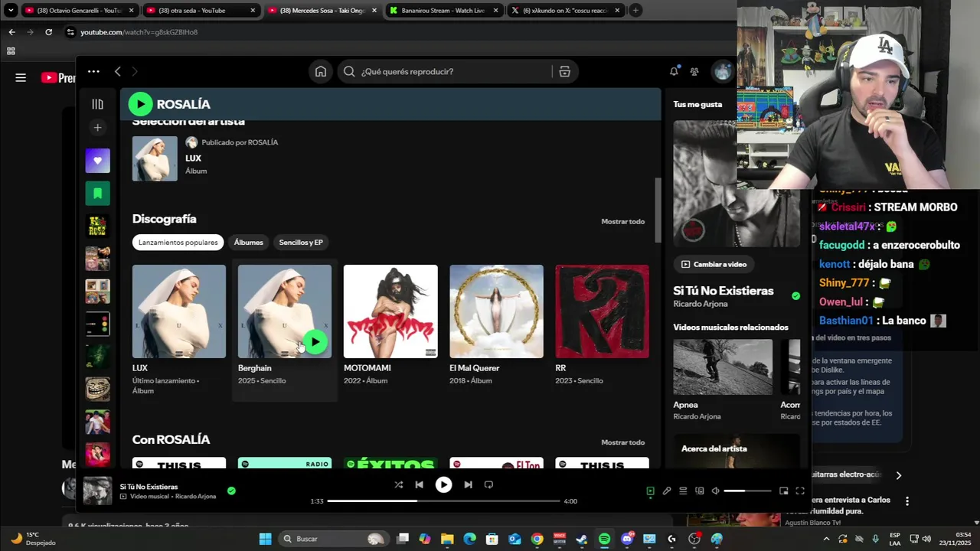Screen dimensions: 980x551
Task: Open Friend Activity icon
Action: pyautogui.click(x=694, y=71)
